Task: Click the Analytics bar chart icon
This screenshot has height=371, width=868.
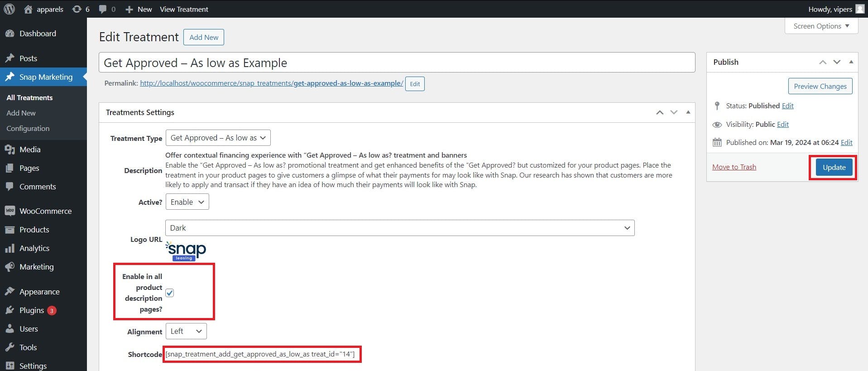Action: 10,248
